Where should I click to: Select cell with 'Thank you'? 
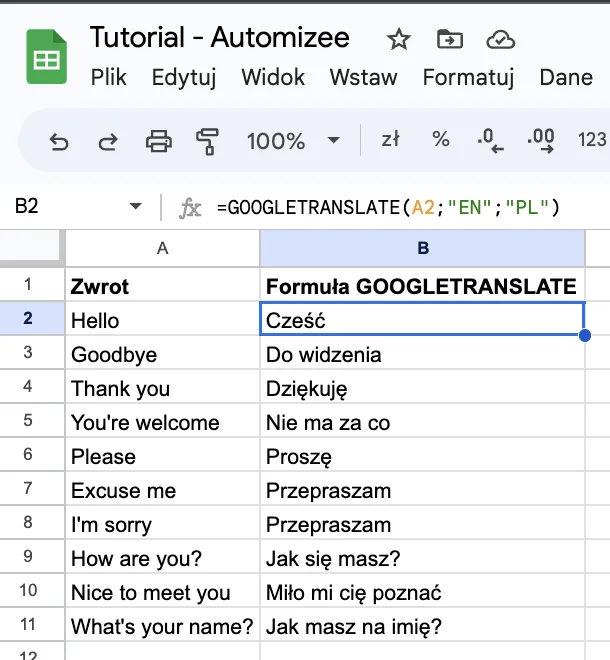tap(162, 387)
